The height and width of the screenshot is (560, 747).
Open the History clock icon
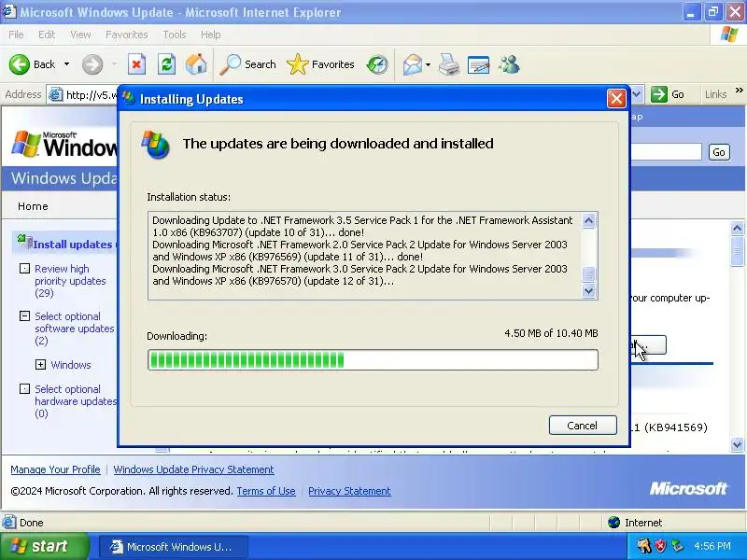click(377, 64)
